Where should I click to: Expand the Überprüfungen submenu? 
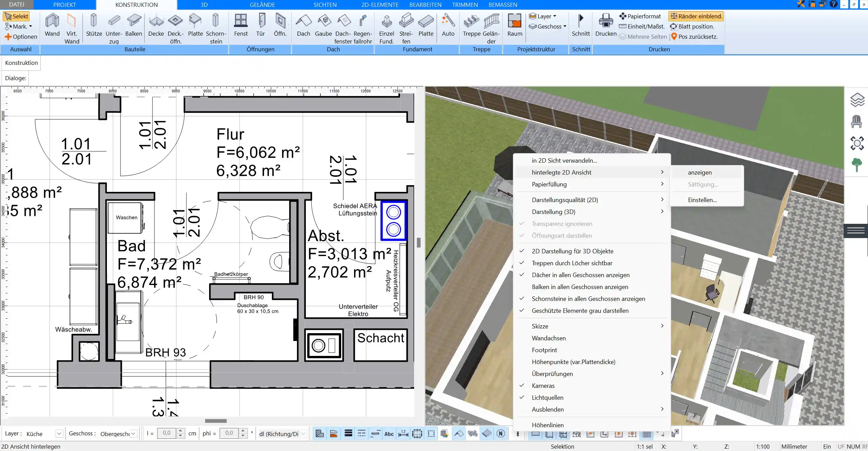coord(591,374)
